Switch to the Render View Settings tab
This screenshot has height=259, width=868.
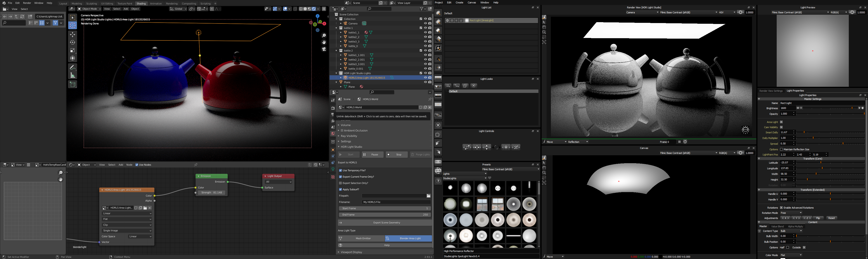click(771, 91)
